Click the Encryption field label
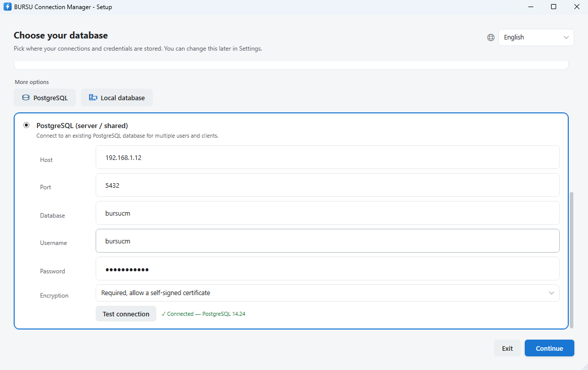 [x=54, y=295]
